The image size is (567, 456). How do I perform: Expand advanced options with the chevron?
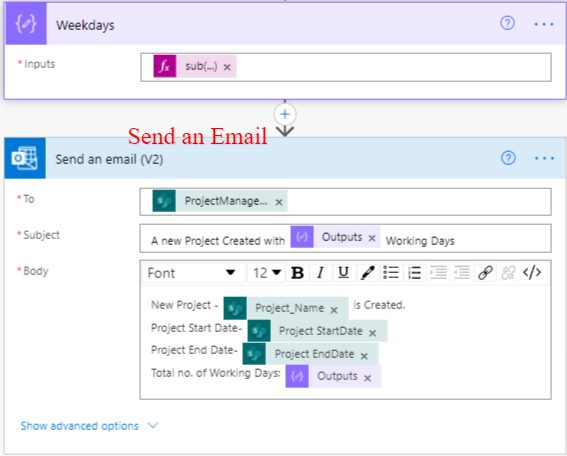point(153,426)
